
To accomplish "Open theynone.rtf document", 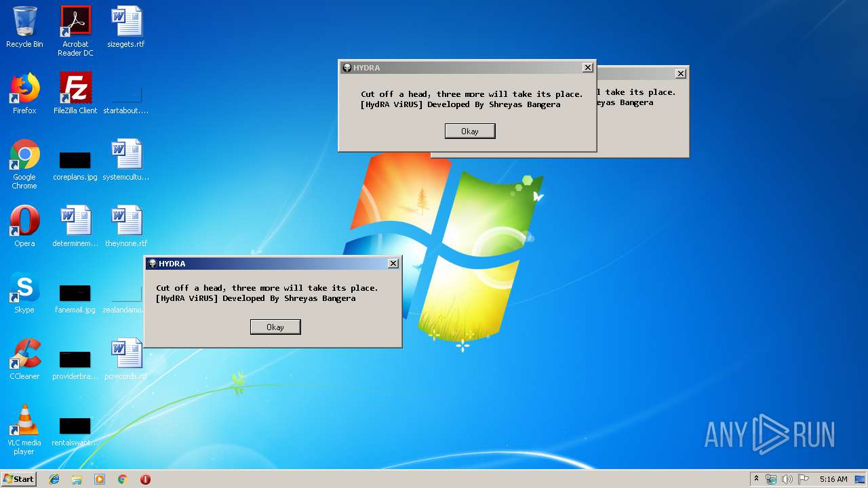I will click(x=126, y=226).
